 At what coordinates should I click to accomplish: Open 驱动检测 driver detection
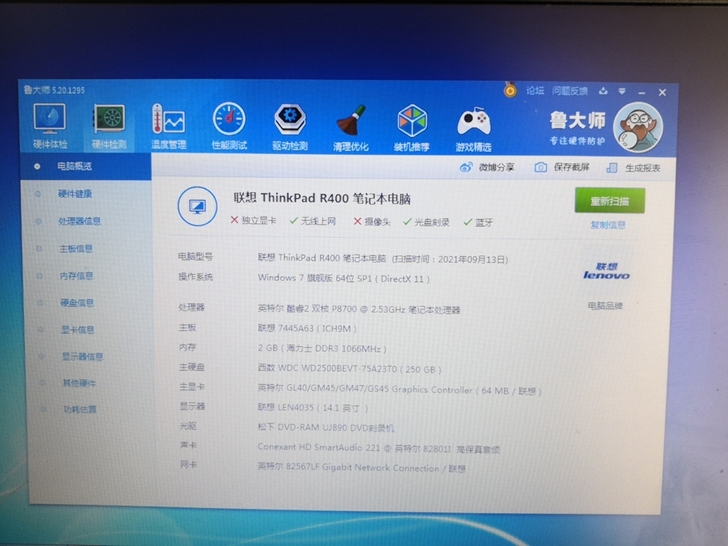[x=290, y=128]
